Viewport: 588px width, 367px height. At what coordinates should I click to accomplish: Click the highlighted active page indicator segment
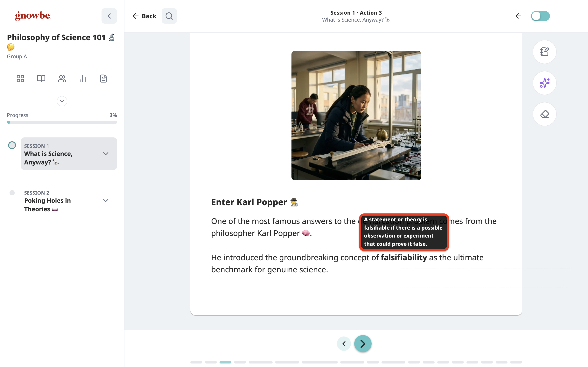coord(225,362)
